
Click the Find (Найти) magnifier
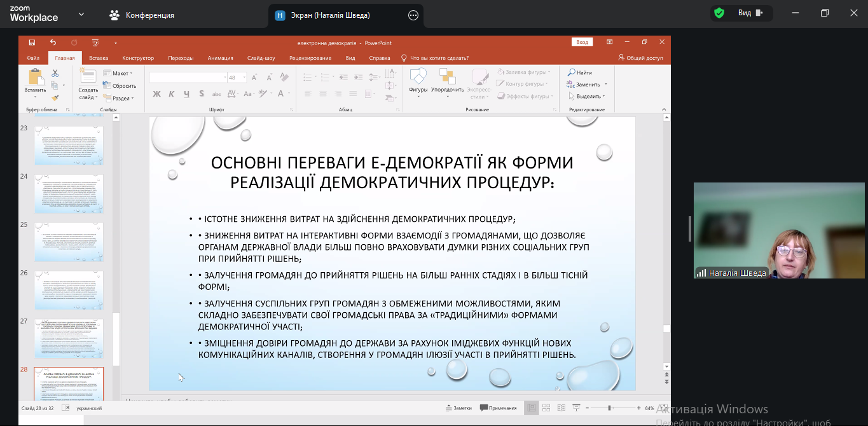coord(580,72)
